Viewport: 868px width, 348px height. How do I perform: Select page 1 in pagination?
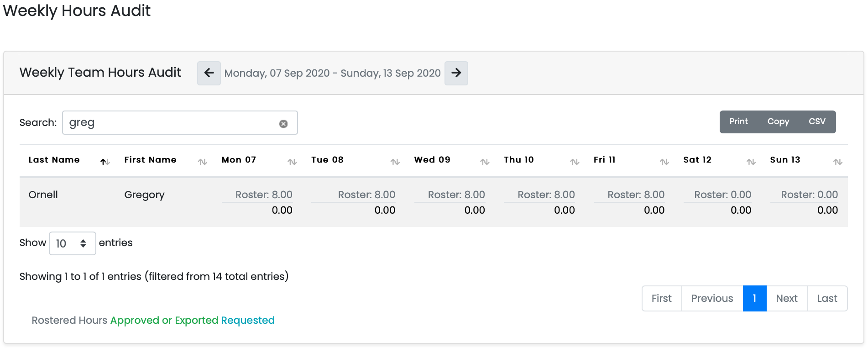(754, 298)
